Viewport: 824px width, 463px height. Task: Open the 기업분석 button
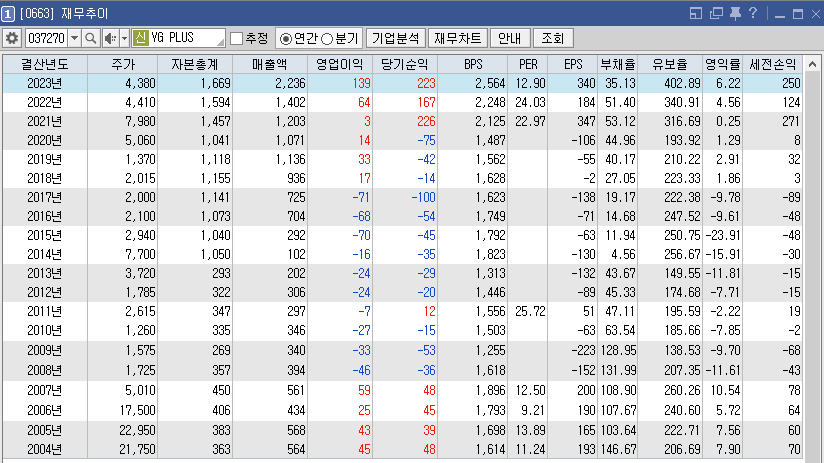396,38
